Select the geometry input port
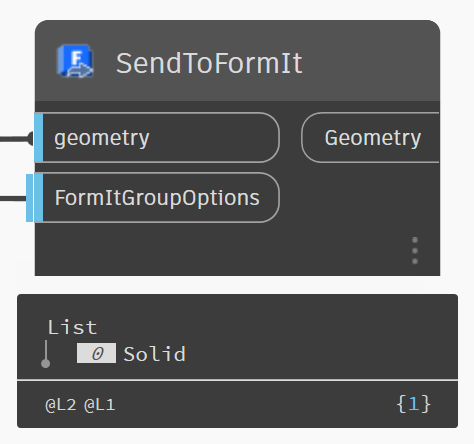The height and width of the screenshot is (444, 474). click(x=157, y=138)
